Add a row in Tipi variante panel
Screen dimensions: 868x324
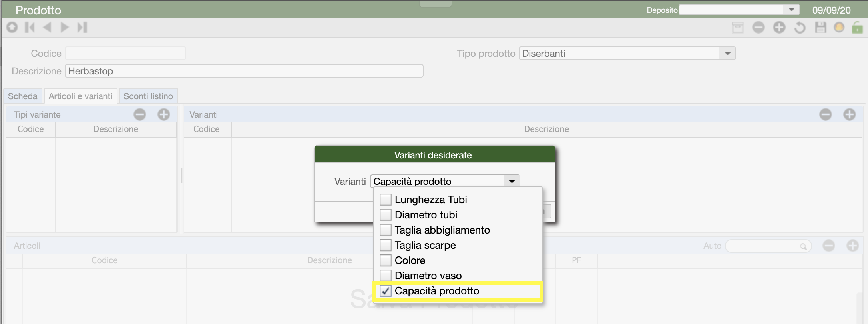coord(164,114)
